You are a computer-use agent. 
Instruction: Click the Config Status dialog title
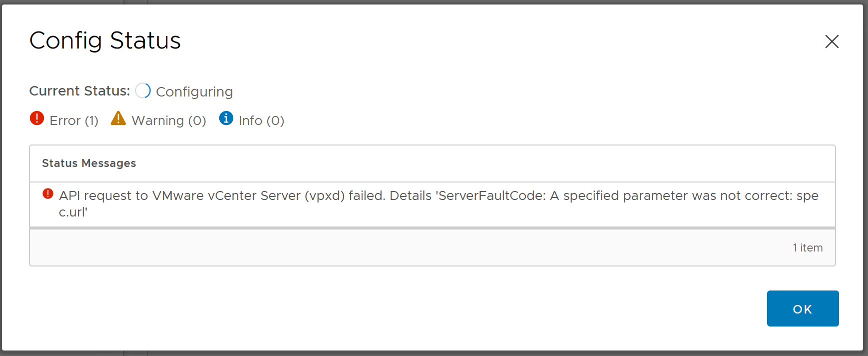click(105, 40)
